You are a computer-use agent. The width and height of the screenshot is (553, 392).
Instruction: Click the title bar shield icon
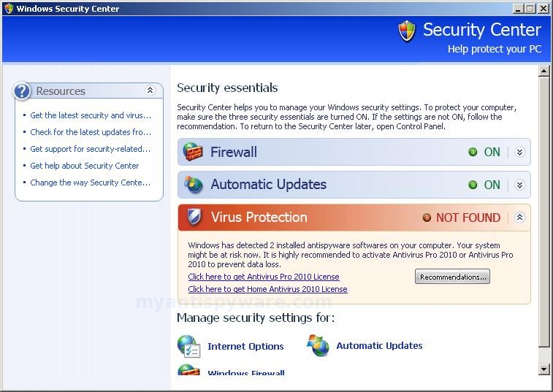[x=9, y=9]
